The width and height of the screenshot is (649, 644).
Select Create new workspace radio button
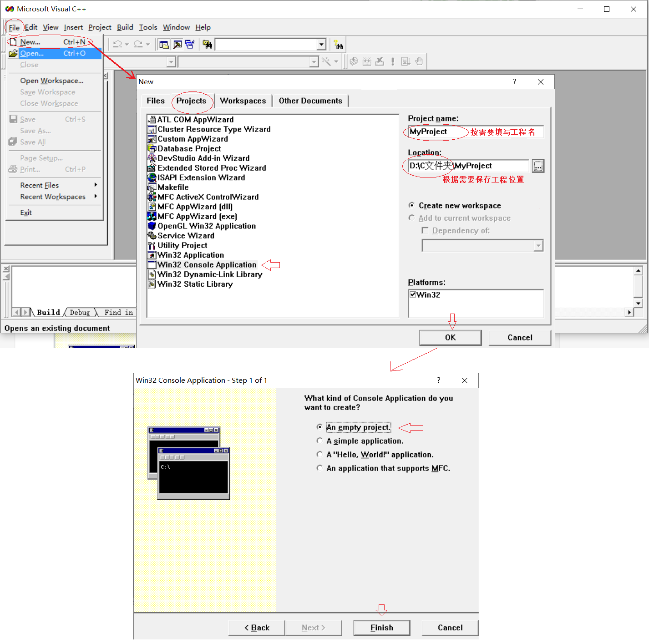click(x=411, y=205)
